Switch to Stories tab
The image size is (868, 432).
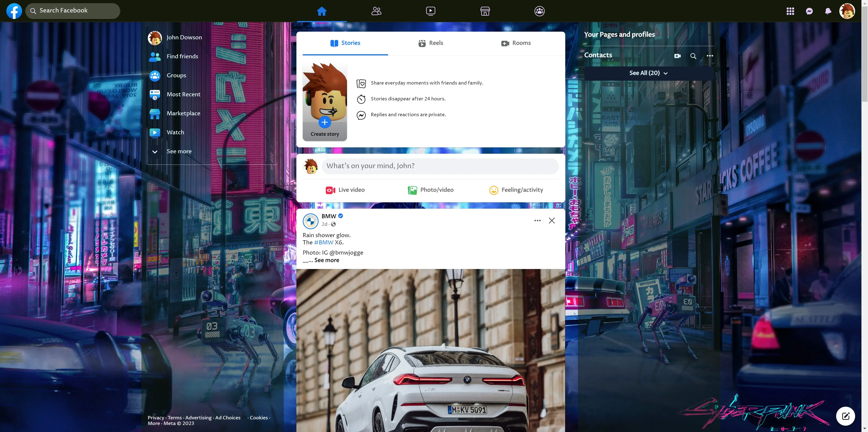[345, 43]
